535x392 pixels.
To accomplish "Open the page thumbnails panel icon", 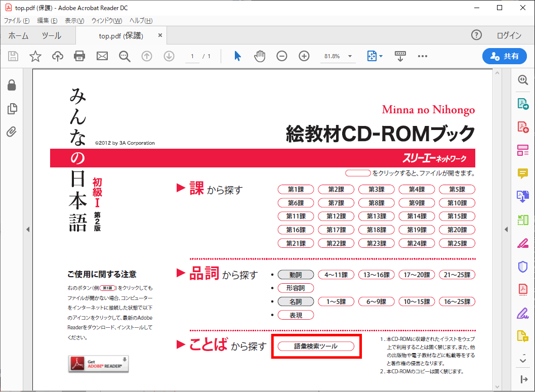I will click(x=12, y=109).
